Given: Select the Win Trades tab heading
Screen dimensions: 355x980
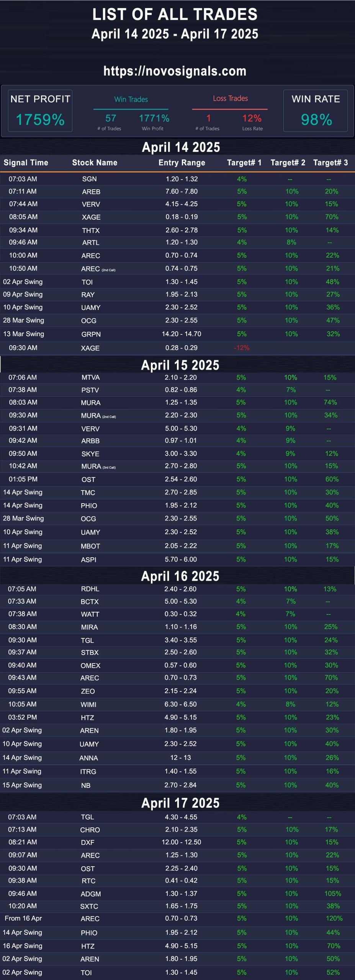Looking at the screenshot, I should (131, 100).
